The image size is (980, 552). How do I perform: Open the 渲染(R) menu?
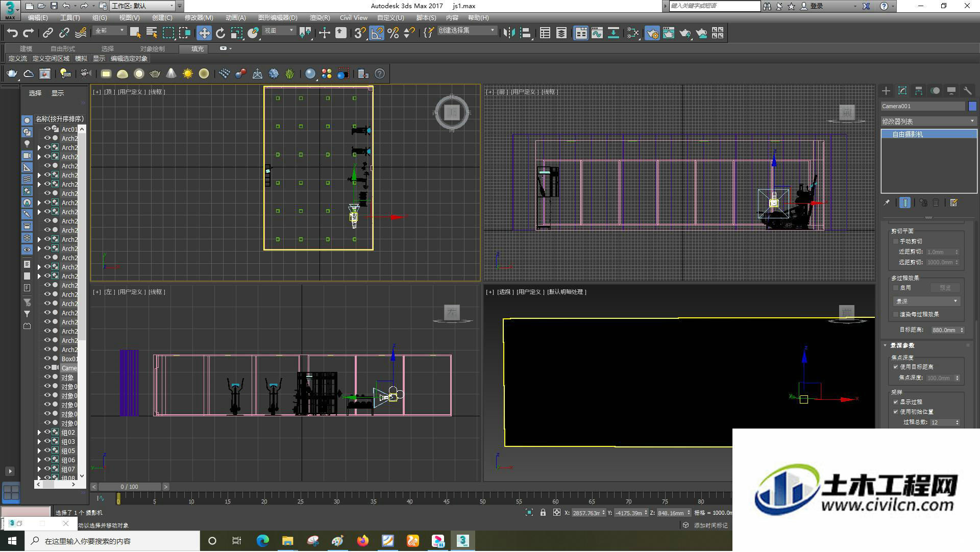coord(320,18)
